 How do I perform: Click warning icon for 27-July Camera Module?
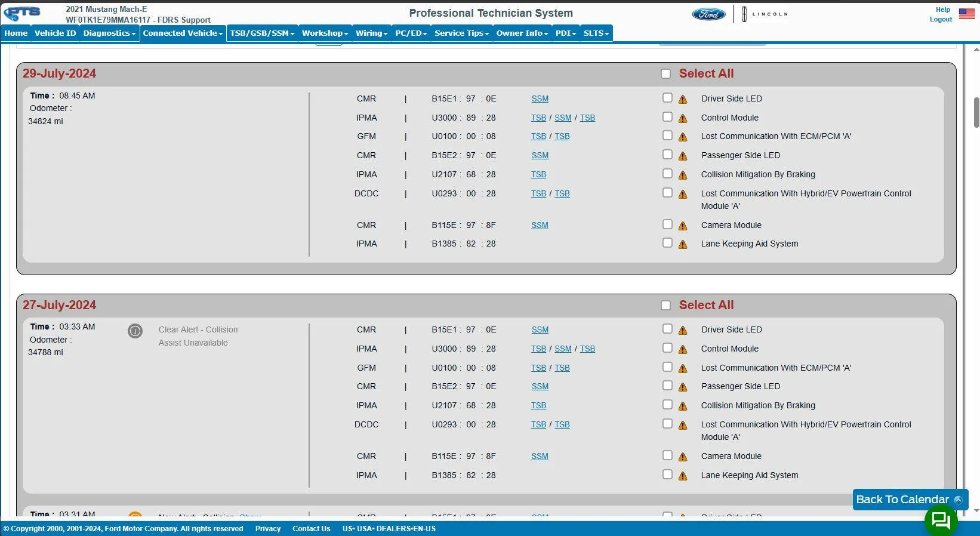(683, 457)
